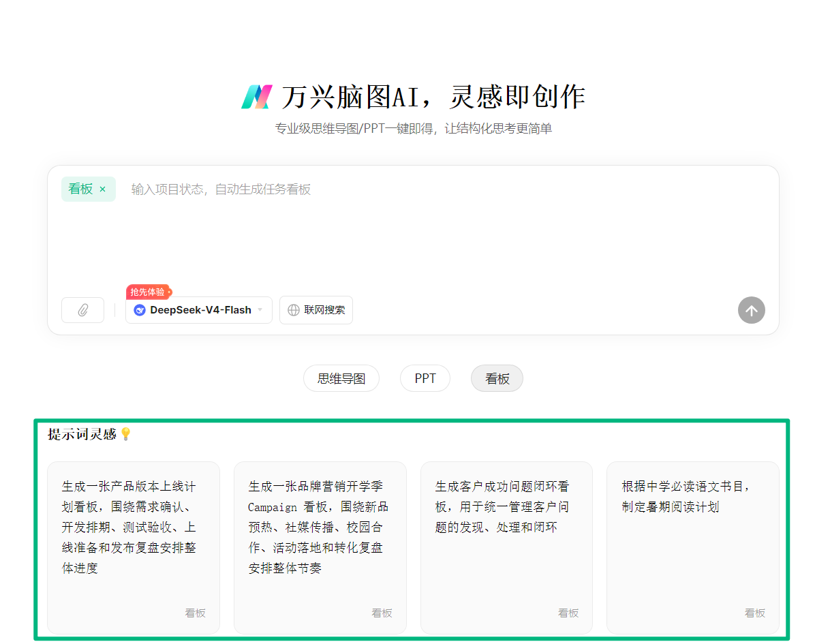Click the 看板 tag chip in input box
Viewport: 830px width, 644px height.
coord(89,189)
